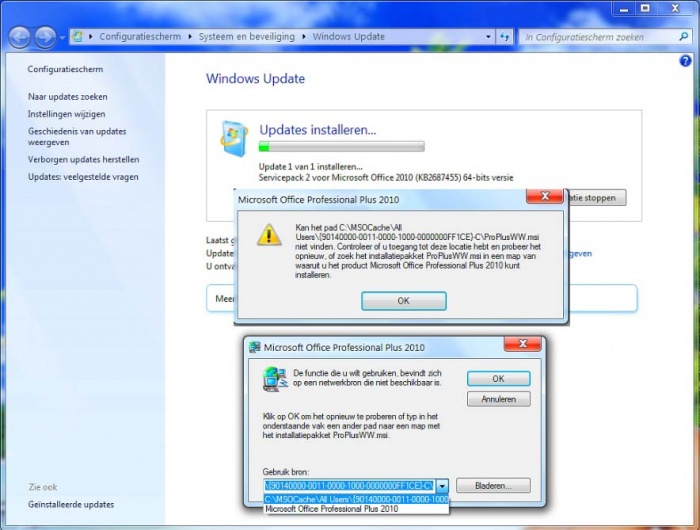Open Instellingen wijzigen
This screenshot has height=530, width=700.
click(x=67, y=114)
